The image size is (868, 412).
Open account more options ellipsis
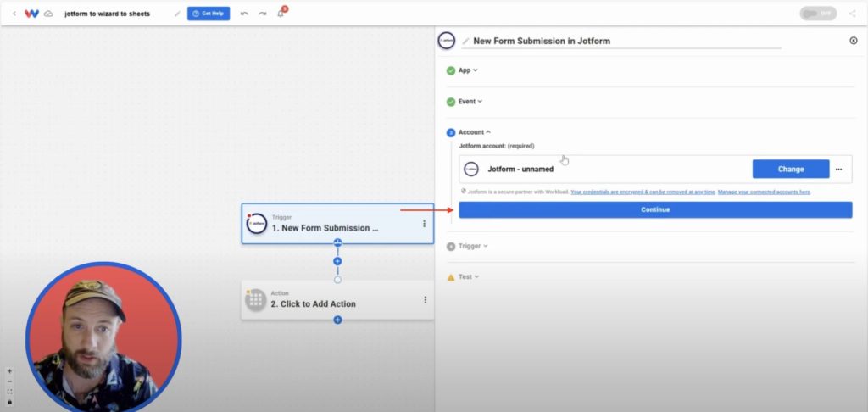[x=838, y=169]
